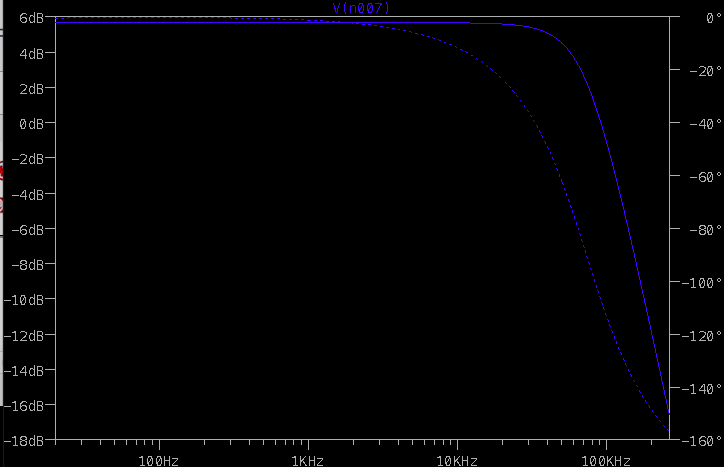Click the 1KHz frequency axis label
The height and width of the screenshot is (467, 724).
click(x=308, y=461)
